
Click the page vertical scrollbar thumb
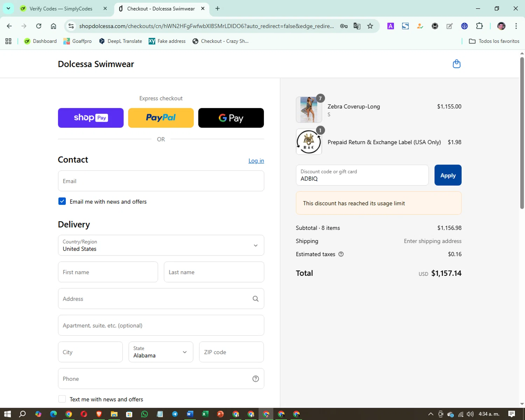[x=522, y=133]
